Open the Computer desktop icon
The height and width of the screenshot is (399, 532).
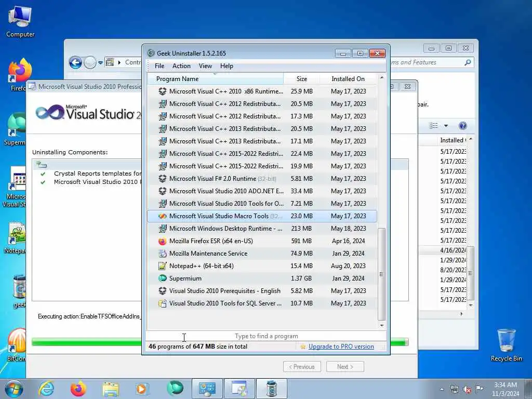[x=20, y=22]
